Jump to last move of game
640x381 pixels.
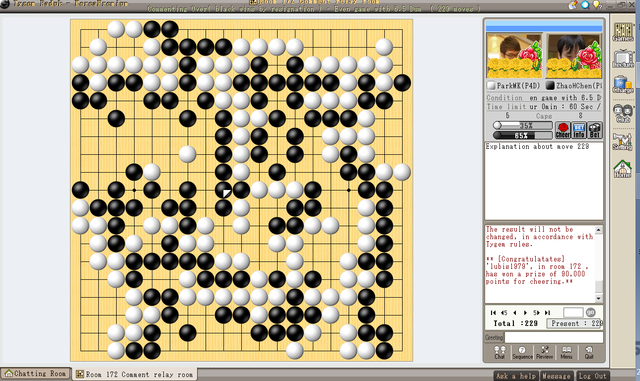[547, 312]
